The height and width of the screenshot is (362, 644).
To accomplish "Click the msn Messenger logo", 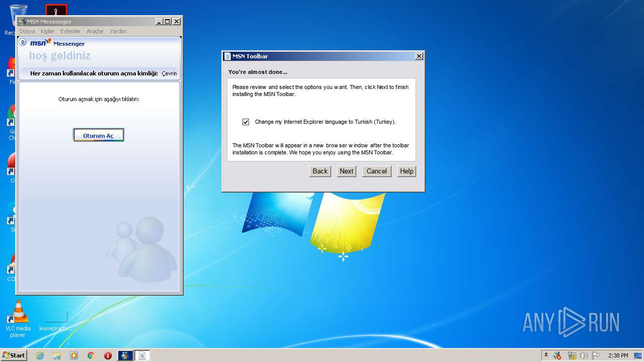I will [57, 43].
